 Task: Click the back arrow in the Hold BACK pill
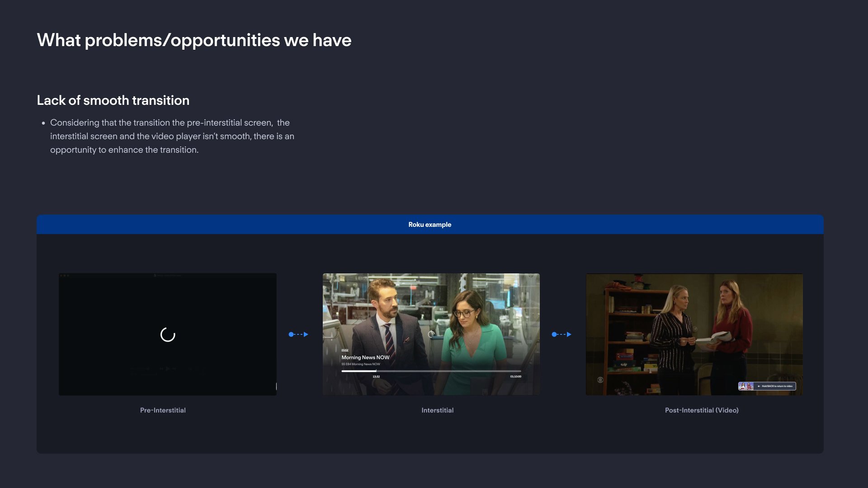click(759, 386)
